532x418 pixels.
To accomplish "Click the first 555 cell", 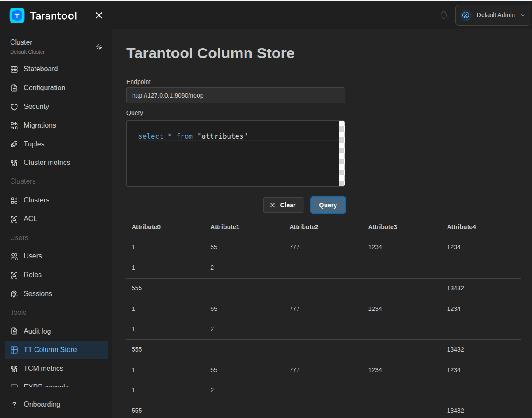I will coord(137,288).
